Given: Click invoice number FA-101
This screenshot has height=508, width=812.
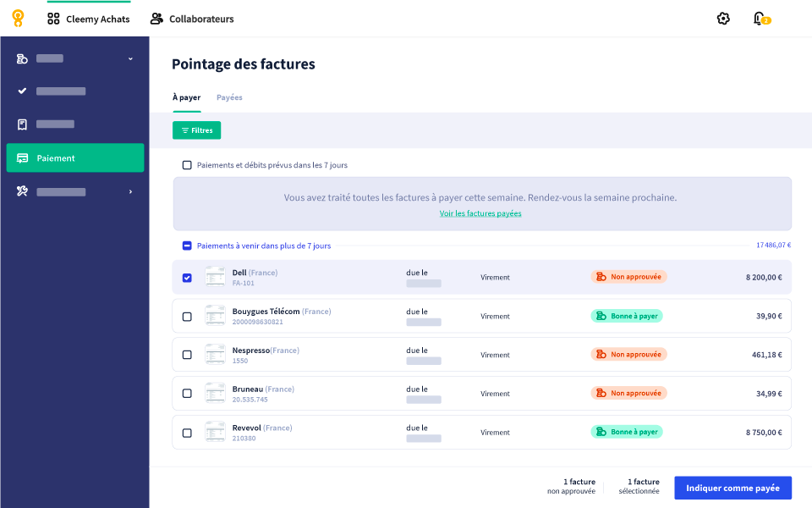Looking at the screenshot, I should (243, 283).
